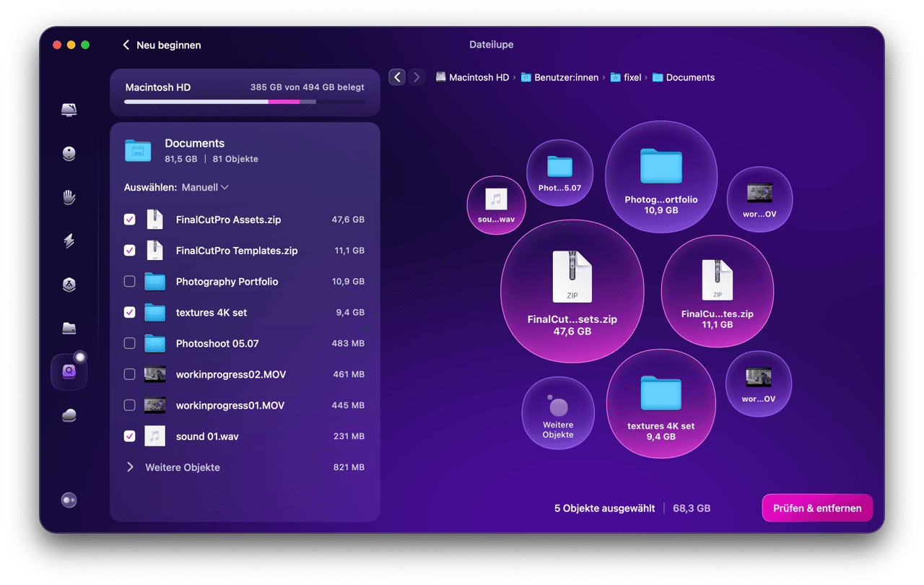
Task: Select the cloud icon in sidebar
Action: pyautogui.click(x=69, y=415)
